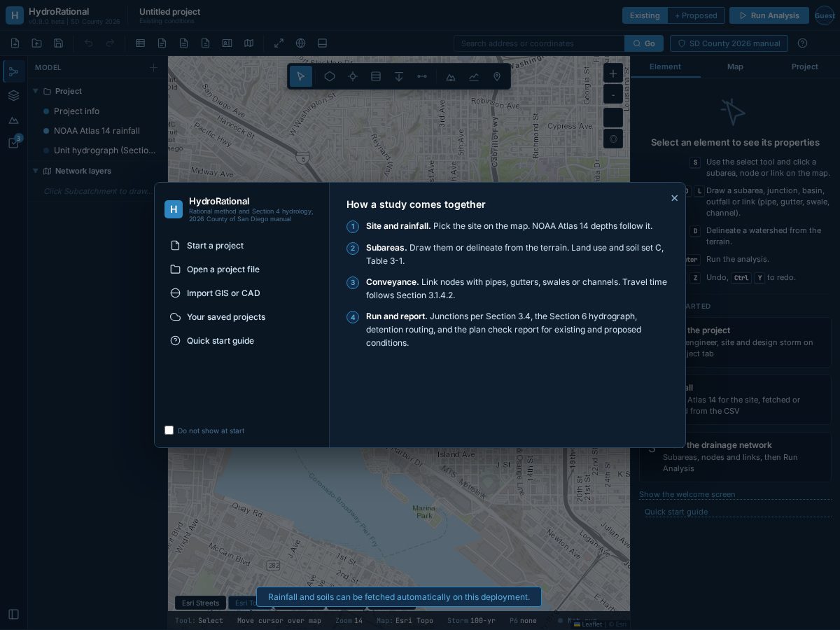Choose the crosshair junction node tool
The image size is (840, 630).
pos(353,76)
